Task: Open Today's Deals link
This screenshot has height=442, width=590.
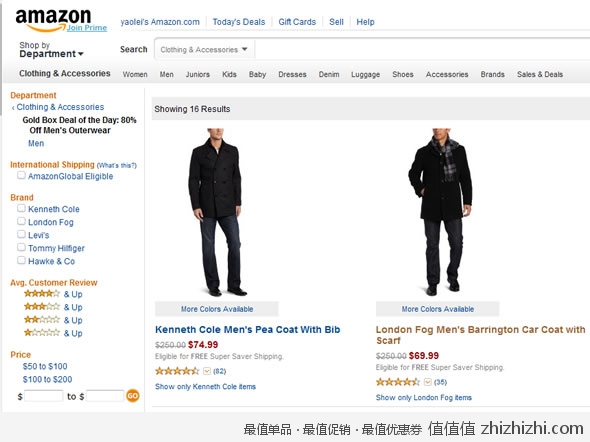Action: point(239,22)
